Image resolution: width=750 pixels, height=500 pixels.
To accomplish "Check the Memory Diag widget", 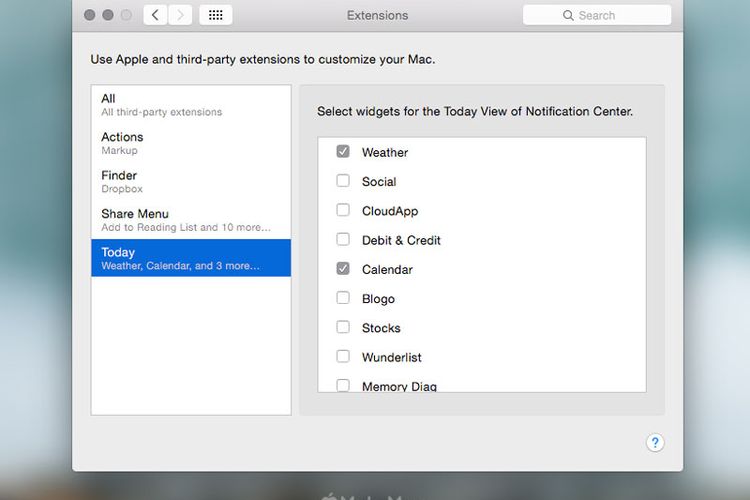I will [x=343, y=385].
